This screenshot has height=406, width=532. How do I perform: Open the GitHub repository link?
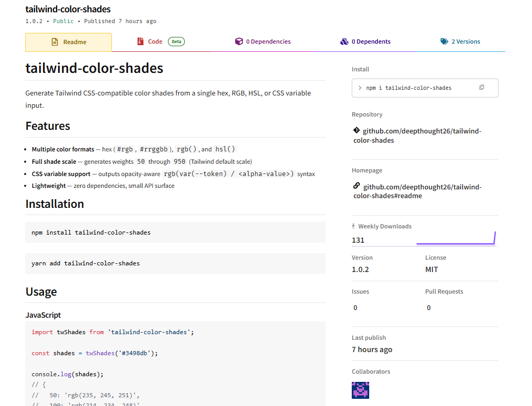[417, 136]
